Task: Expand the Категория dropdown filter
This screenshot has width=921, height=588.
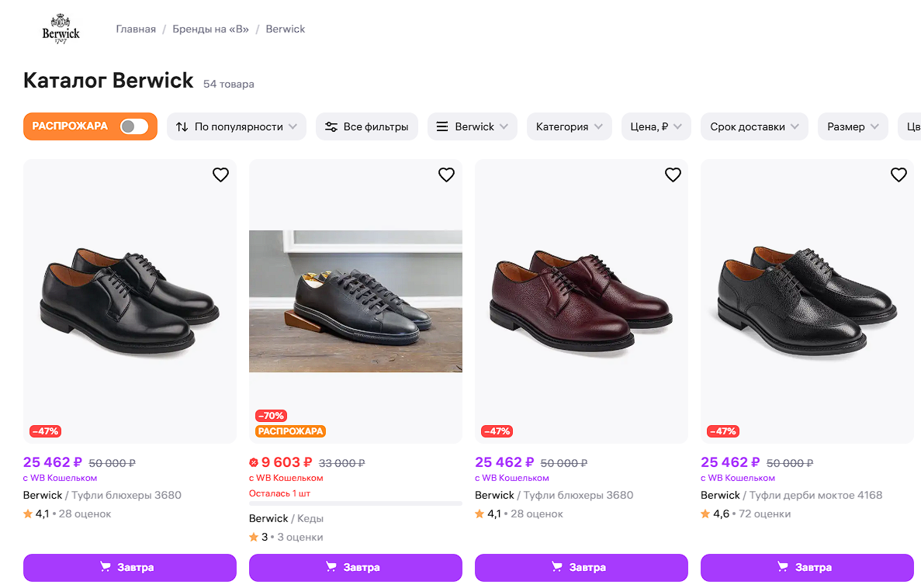Action: coord(570,126)
